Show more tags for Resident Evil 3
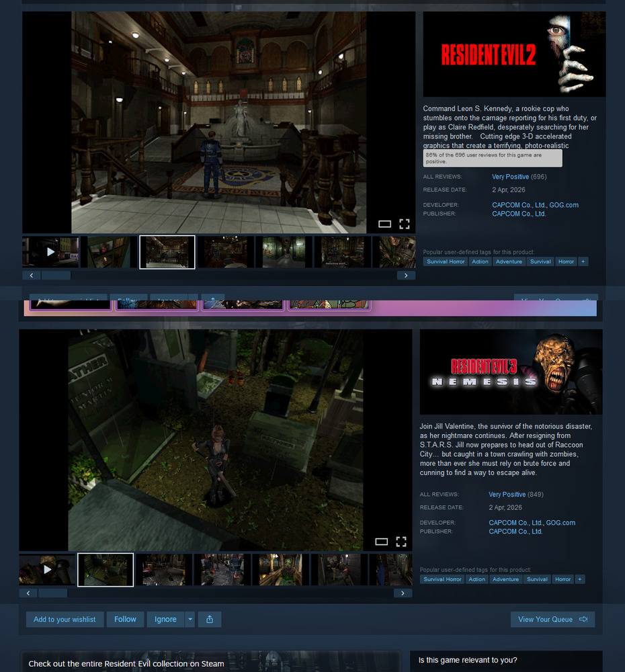 [579, 579]
